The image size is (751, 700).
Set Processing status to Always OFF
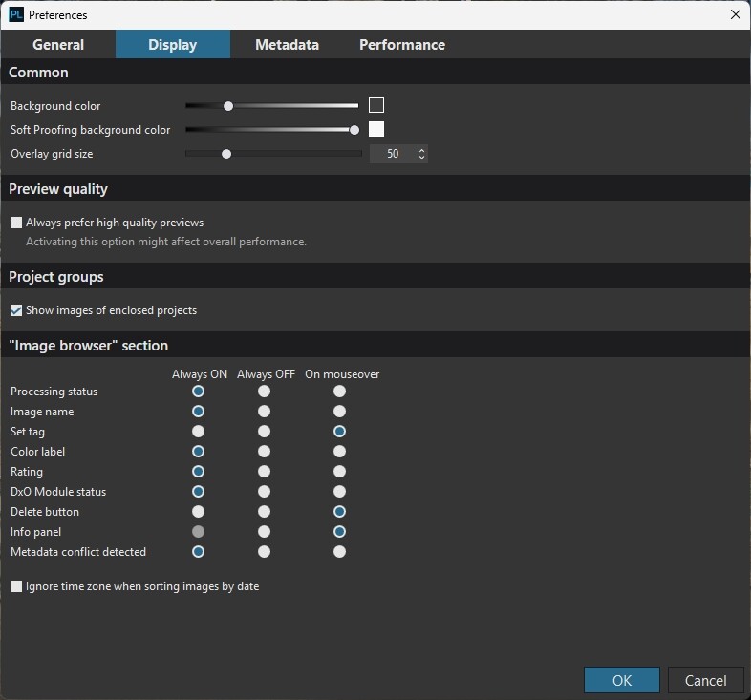point(265,392)
